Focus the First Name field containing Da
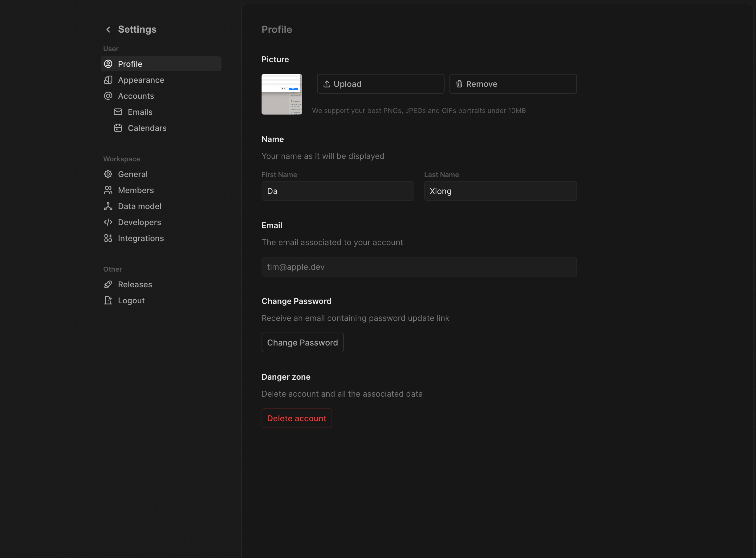Image resolution: width=756 pixels, height=558 pixels. click(338, 191)
